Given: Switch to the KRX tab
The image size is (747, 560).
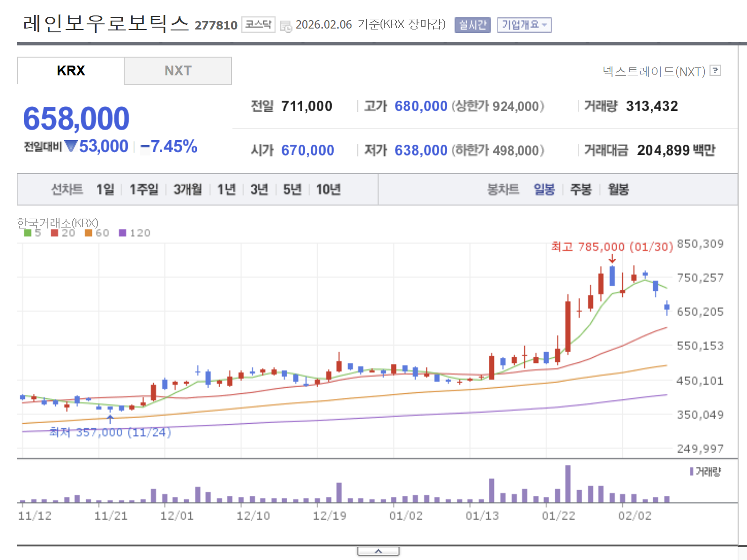Looking at the screenshot, I should (x=71, y=71).
